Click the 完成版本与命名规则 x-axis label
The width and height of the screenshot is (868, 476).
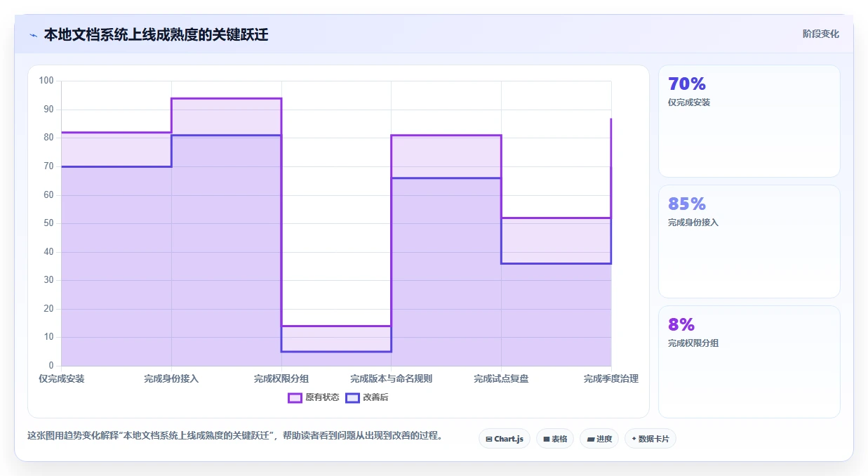coord(392,378)
